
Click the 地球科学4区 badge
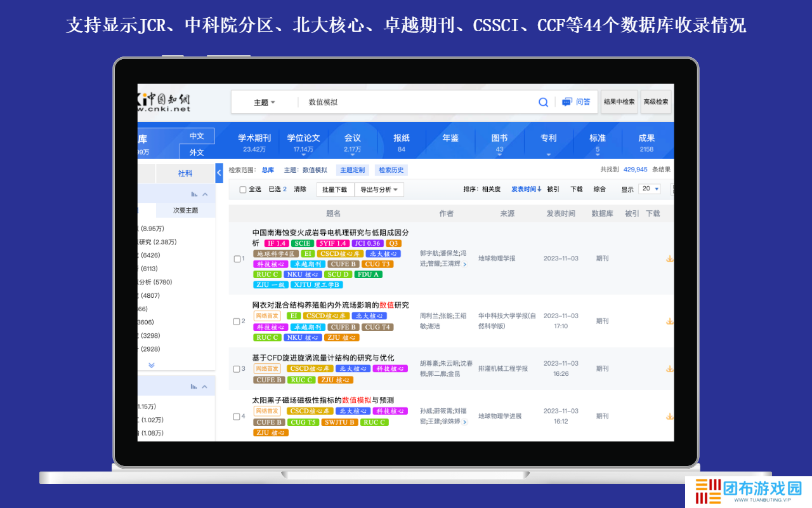click(x=275, y=253)
